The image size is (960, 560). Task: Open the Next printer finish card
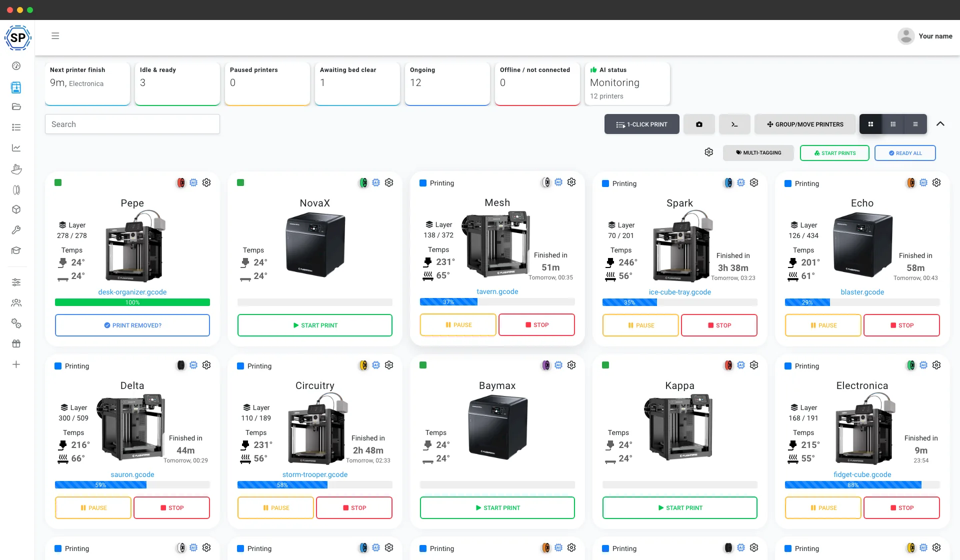87,83
